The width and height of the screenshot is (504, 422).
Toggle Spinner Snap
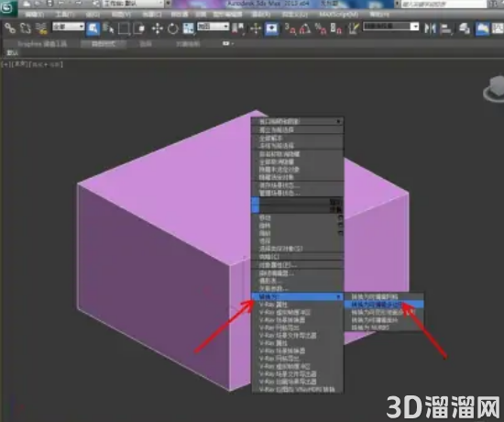point(336,28)
